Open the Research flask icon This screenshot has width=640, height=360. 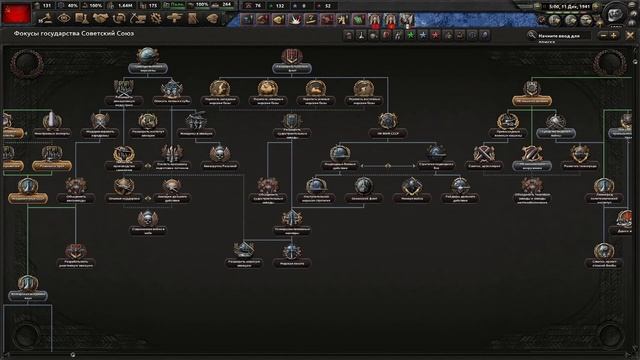pyautogui.click(x=82, y=18)
